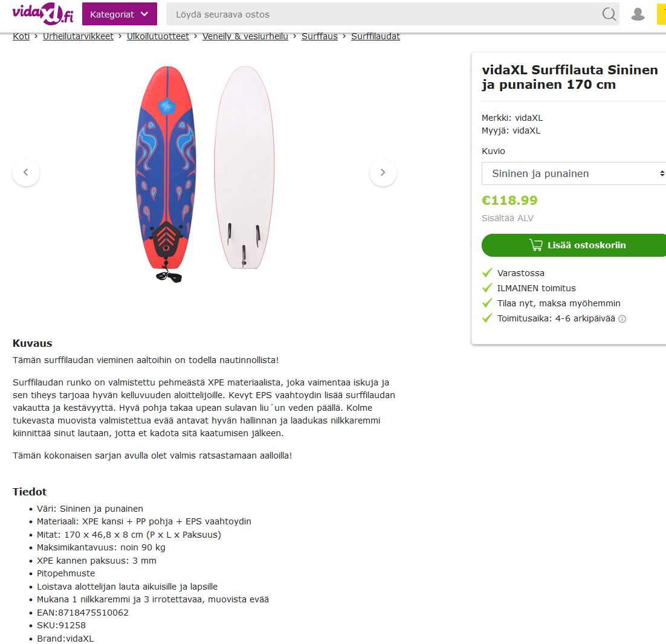Go to Surffaus category link
Image resolution: width=666 pixels, height=644 pixels.
click(x=320, y=36)
